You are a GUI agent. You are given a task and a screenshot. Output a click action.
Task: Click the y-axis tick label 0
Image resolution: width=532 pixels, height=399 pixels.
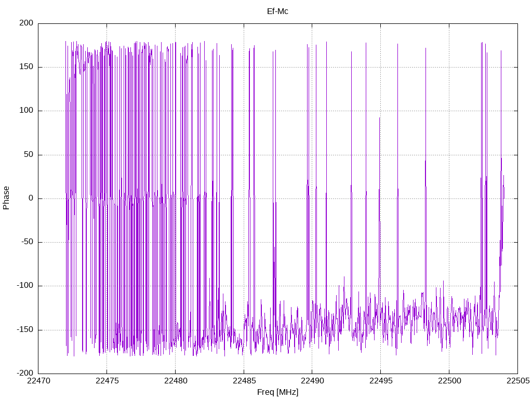click(x=31, y=198)
